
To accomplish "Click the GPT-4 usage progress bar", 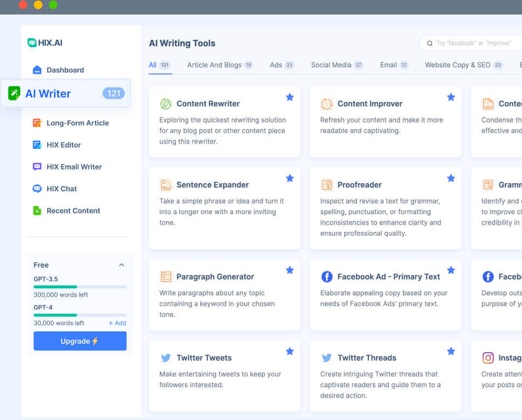I will [80, 315].
